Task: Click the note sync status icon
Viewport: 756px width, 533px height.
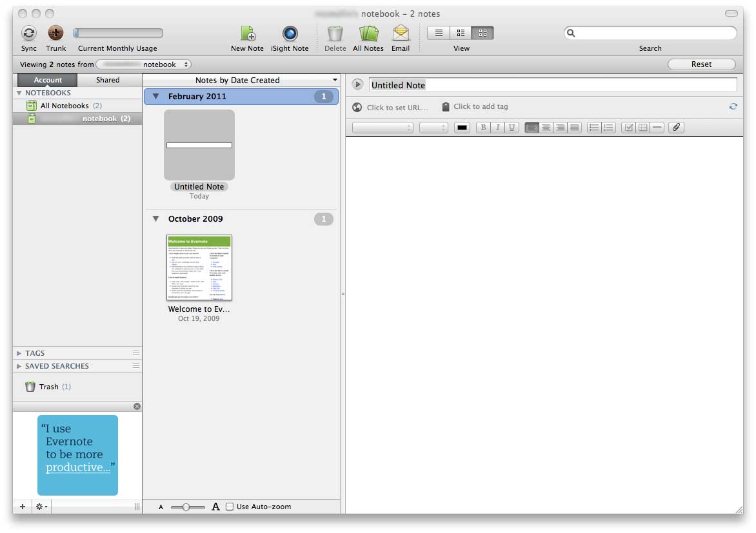Action: (x=733, y=106)
